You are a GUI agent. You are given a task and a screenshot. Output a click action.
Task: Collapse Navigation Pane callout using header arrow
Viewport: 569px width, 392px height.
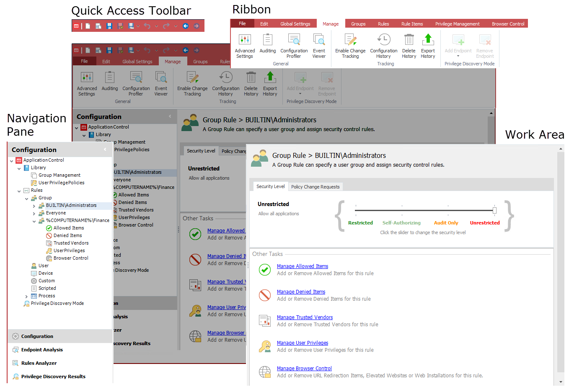[x=105, y=150]
